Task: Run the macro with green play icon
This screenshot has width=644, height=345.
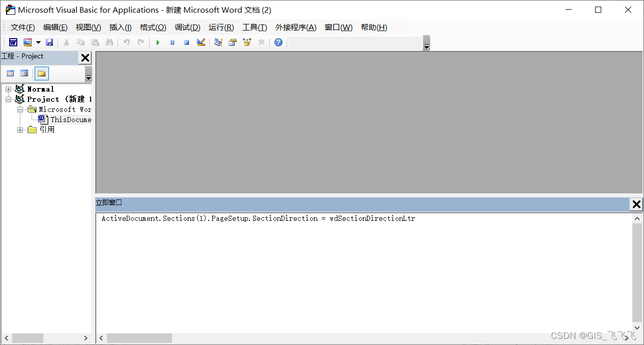Action: pos(158,42)
